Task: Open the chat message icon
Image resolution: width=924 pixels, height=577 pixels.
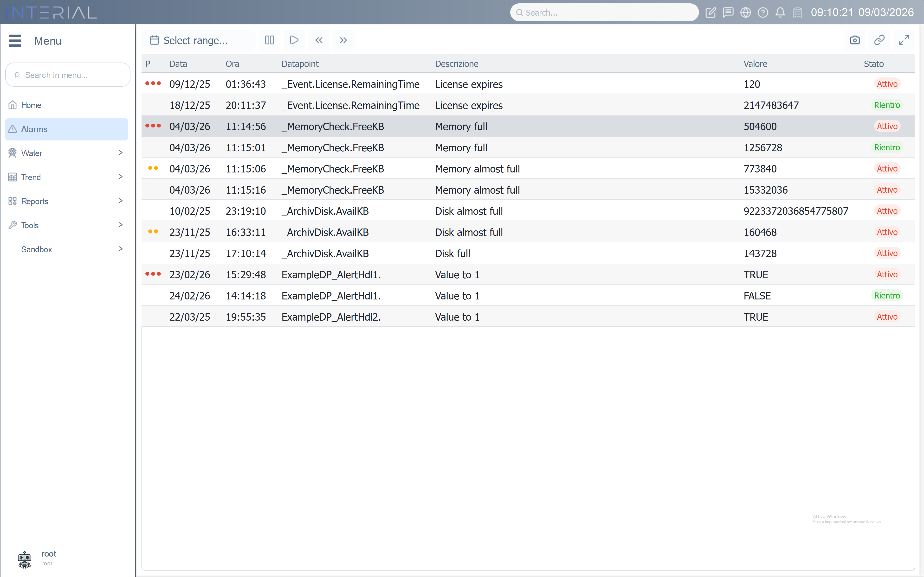Action: pyautogui.click(x=728, y=13)
